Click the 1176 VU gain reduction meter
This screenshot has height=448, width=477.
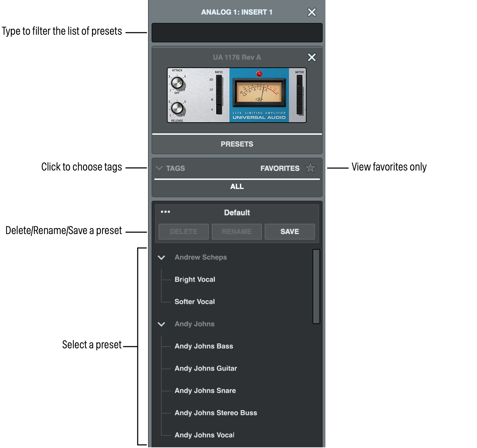[259, 92]
